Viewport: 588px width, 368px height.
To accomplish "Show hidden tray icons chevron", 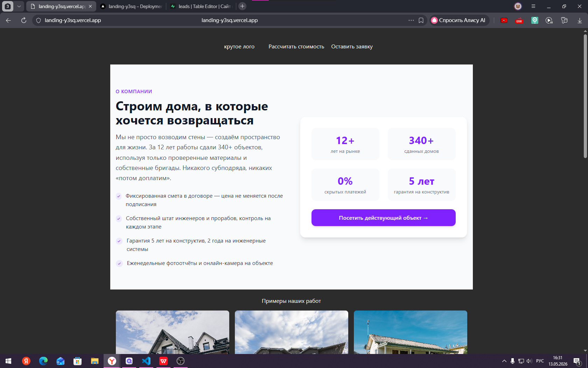I will pyautogui.click(x=504, y=361).
